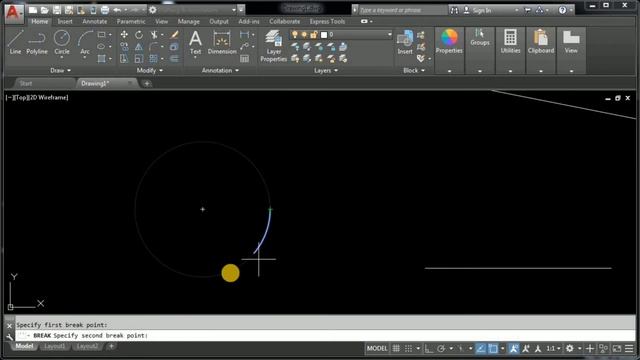This screenshot has height=360, width=640.
Task: Open the Groups panel
Action: coord(480,38)
